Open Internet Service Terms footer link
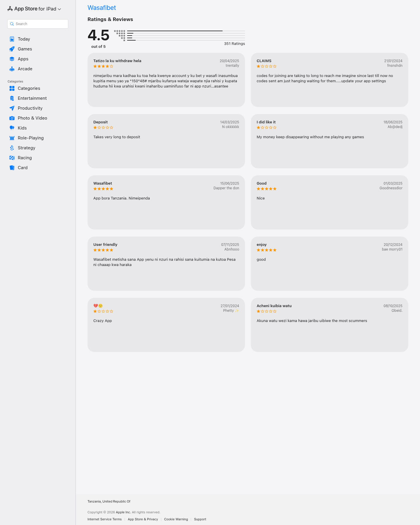This screenshot has width=420, height=525. point(104,519)
